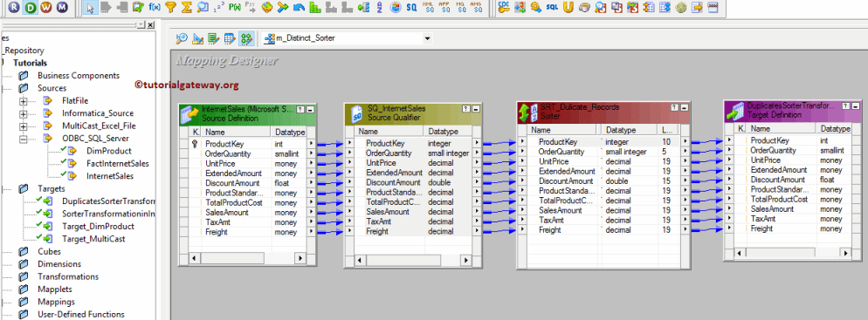Expand the FlatFile source node
The width and height of the screenshot is (868, 320).
tap(24, 100)
